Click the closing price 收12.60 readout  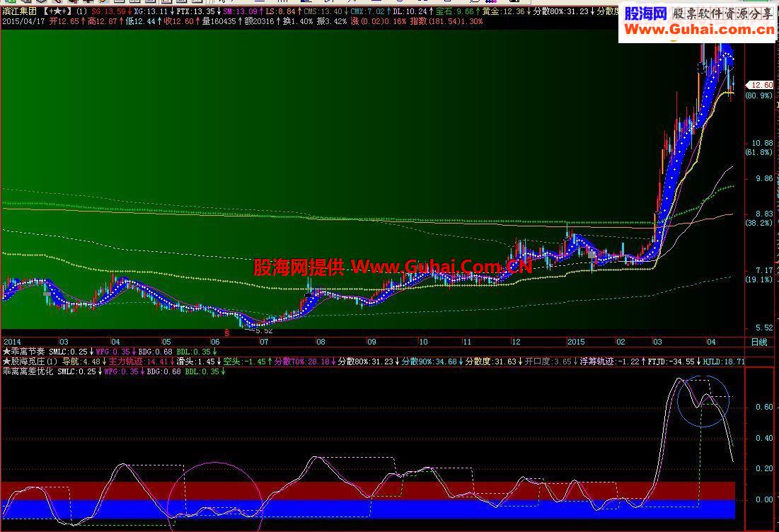click(179, 21)
